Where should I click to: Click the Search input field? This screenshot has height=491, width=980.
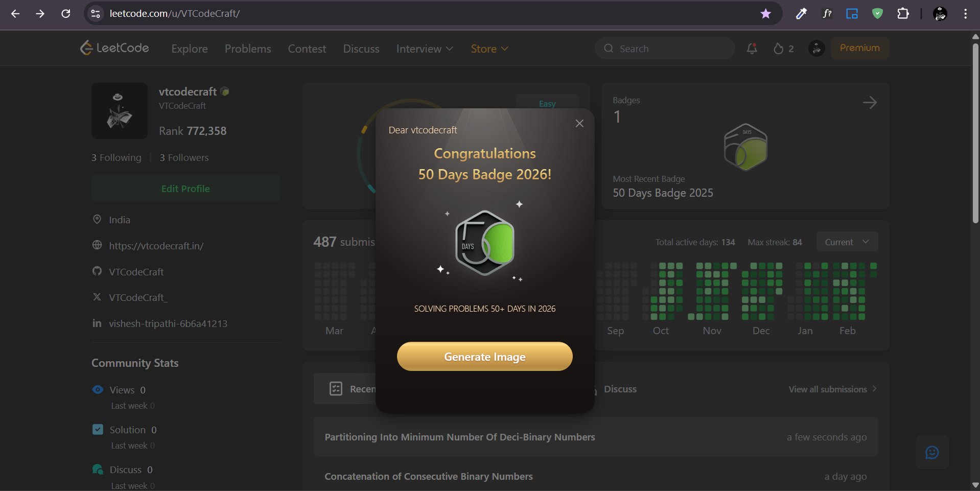pyautogui.click(x=665, y=49)
